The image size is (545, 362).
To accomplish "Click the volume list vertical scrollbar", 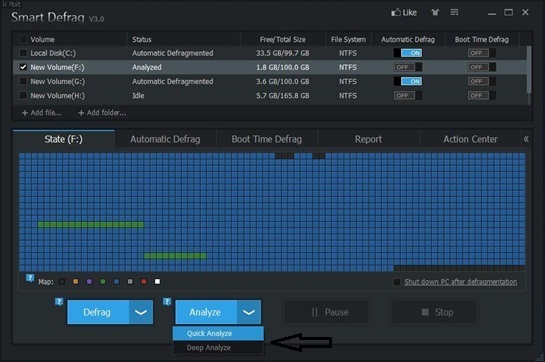I will pos(529,70).
